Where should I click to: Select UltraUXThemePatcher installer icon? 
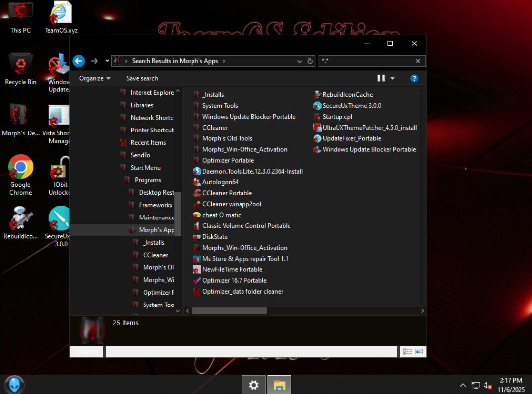(x=317, y=128)
